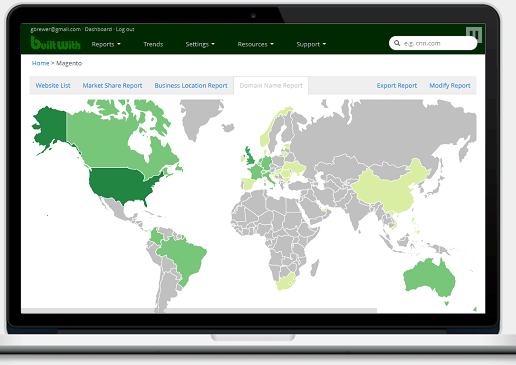Expand the Settings dropdown

(x=200, y=44)
